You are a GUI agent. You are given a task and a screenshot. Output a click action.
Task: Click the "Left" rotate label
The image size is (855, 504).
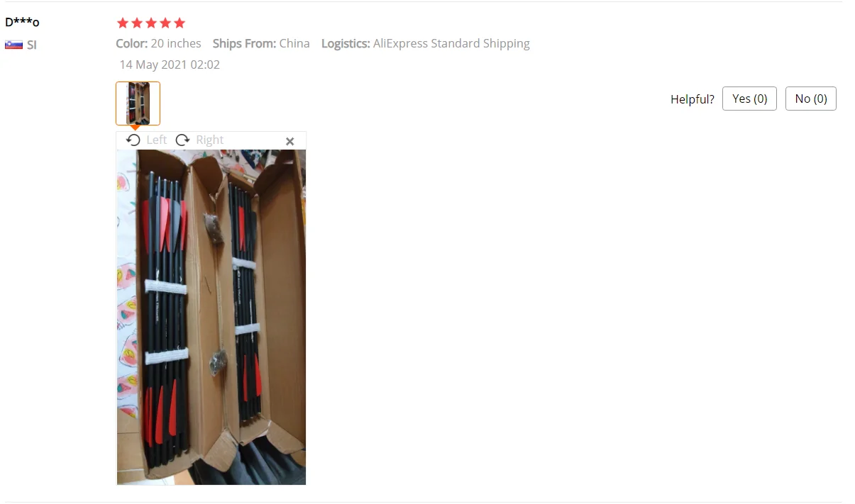[157, 140]
